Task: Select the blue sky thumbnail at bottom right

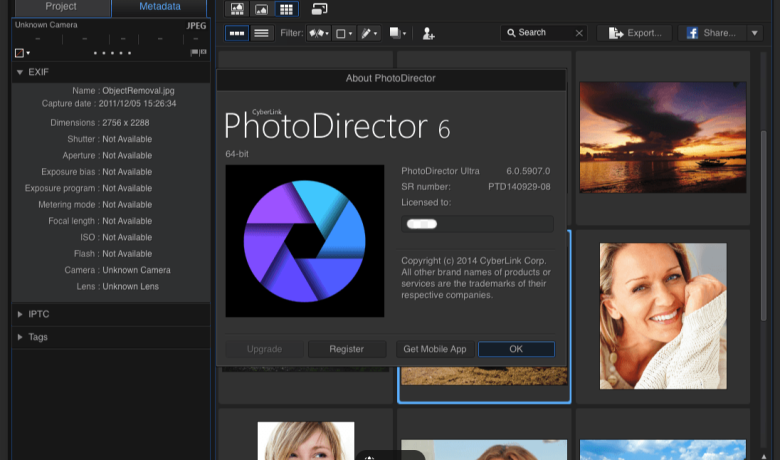Action: tap(663, 450)
